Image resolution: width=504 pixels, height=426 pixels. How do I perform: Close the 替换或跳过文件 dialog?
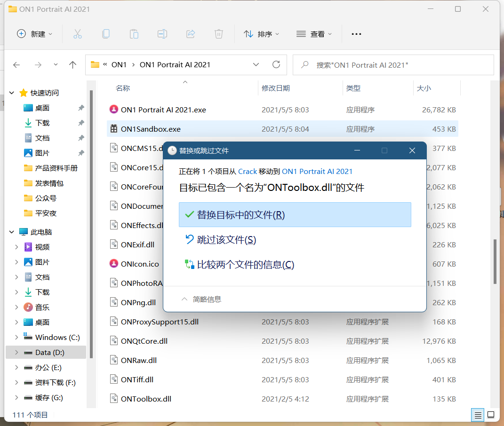point(412,150)
